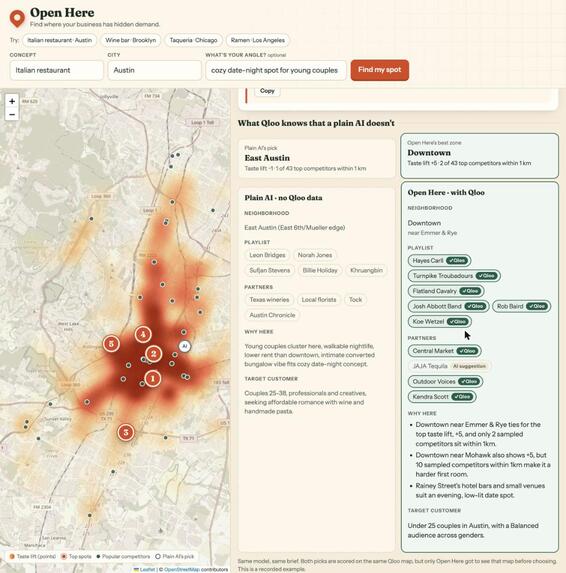The image size is (566, 573).
Task: Focus the City input field
Action: click(x=154, y=70)
